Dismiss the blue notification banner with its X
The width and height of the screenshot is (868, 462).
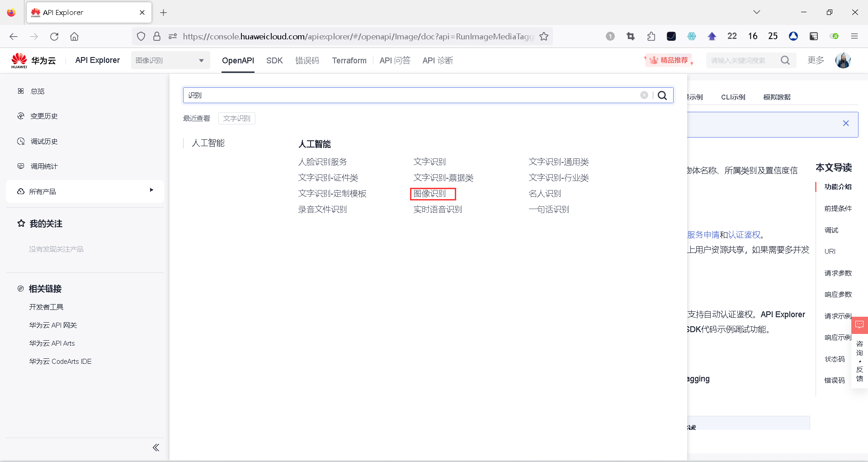pyautogui.click(x=846, y=123)
